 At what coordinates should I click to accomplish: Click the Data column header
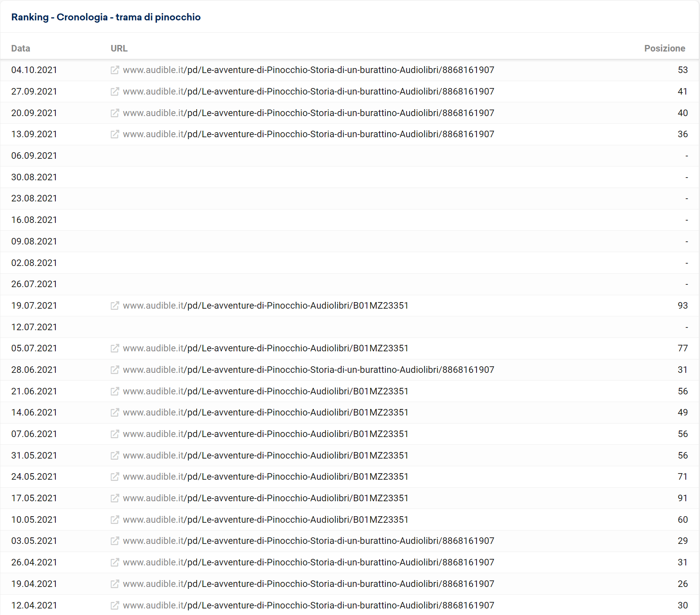pyautogui.click(x=21, y=48)
